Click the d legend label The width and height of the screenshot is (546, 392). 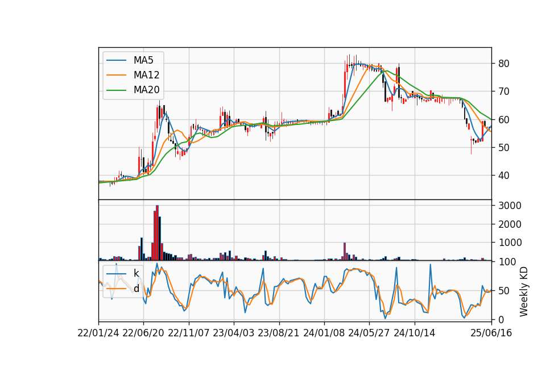[x=136, y=289]
